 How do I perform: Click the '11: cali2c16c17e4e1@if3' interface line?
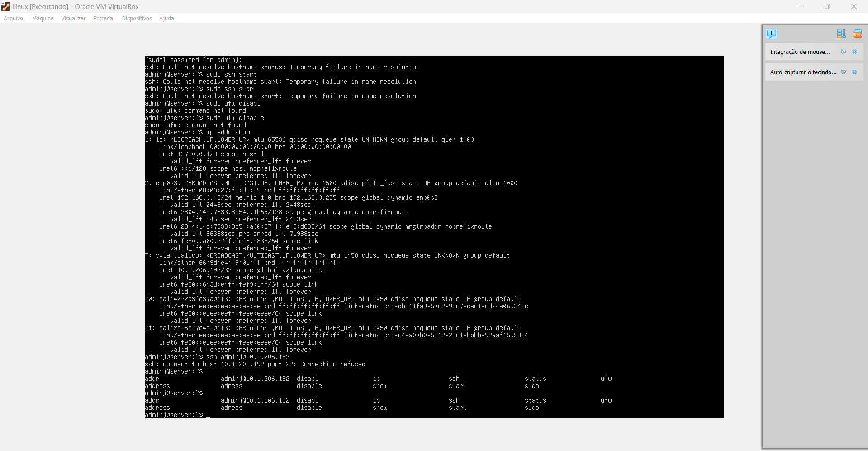[x=333, y=328]
